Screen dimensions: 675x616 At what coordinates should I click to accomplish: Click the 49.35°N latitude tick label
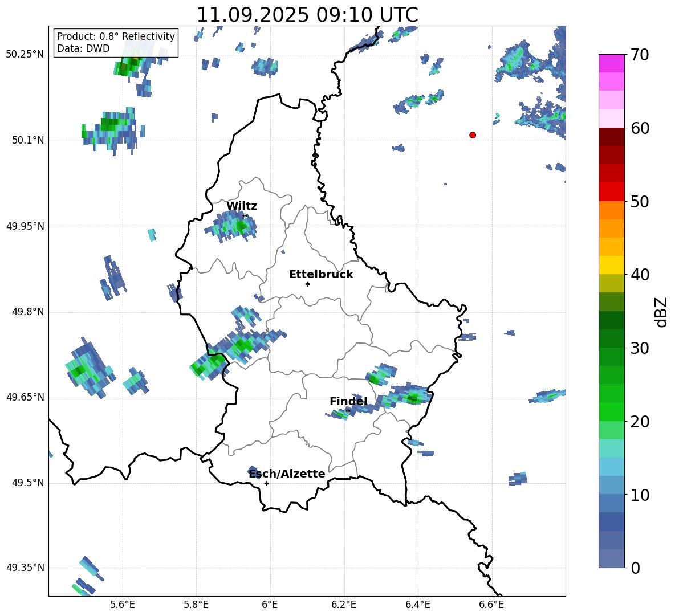(x=25, y=568)
